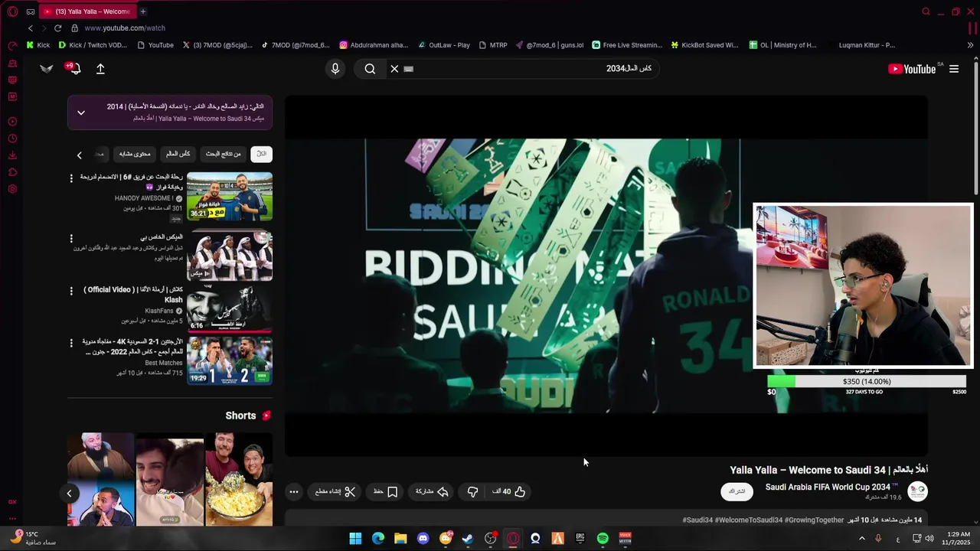
Task: Reload the YouTube page
Action: 57,28
